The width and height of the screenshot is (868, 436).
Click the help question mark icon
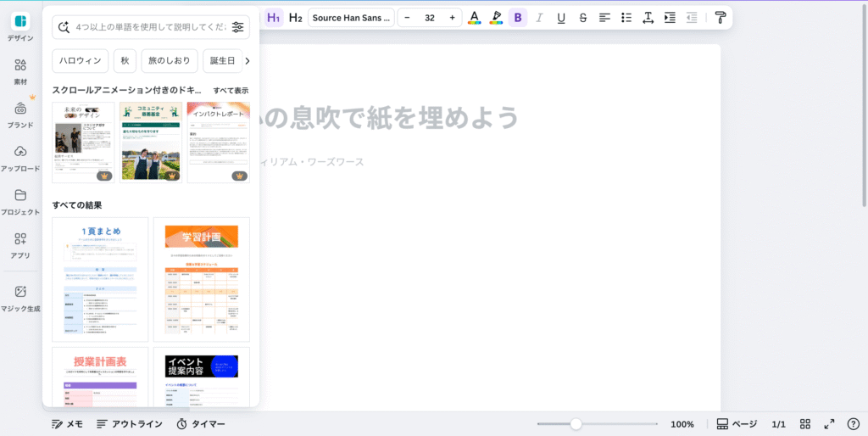[x=854, y=423]
